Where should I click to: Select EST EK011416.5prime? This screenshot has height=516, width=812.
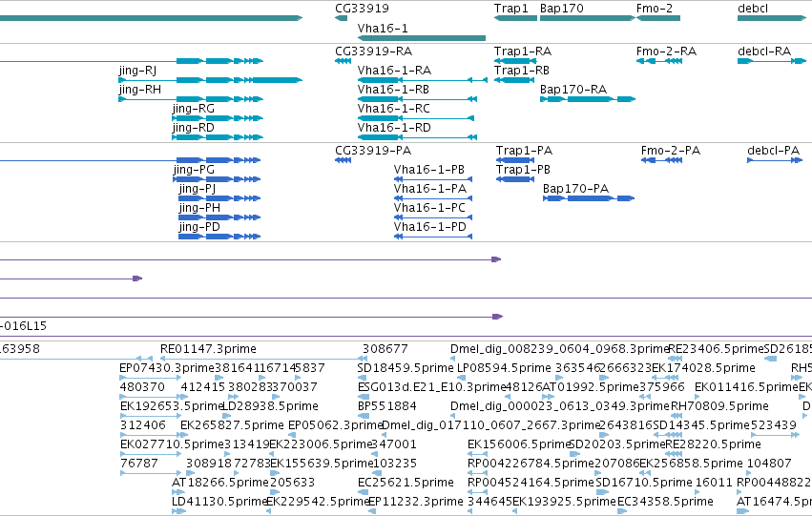coord(746,387)
